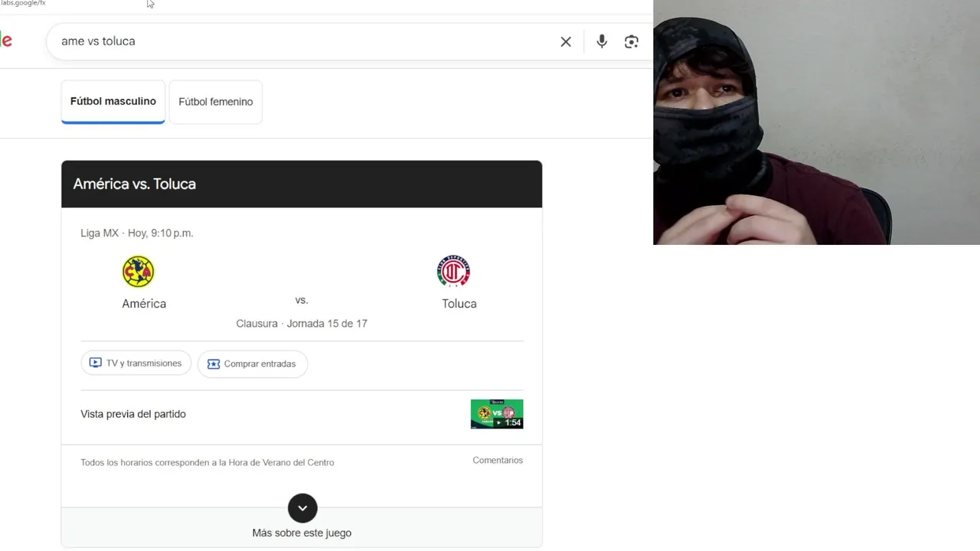
Task: Switch to the Fútbol femenino tab
Action: [216, 102]
